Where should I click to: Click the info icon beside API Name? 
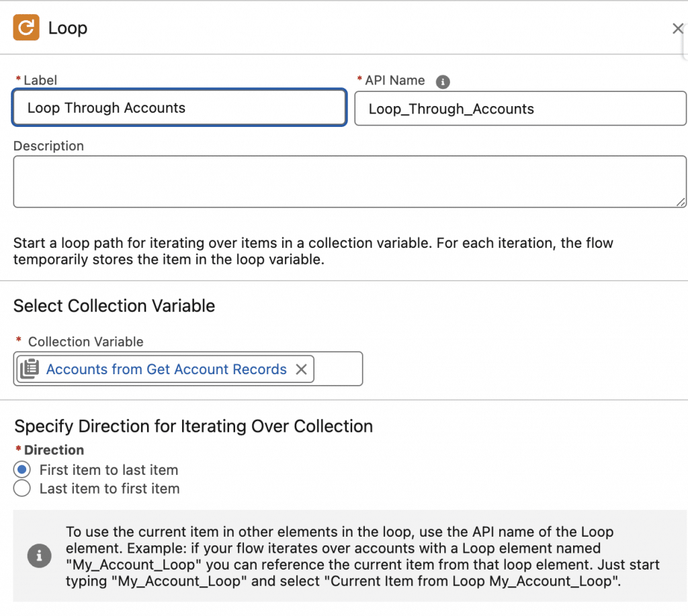pyautogui.click(x=442, y=81)
